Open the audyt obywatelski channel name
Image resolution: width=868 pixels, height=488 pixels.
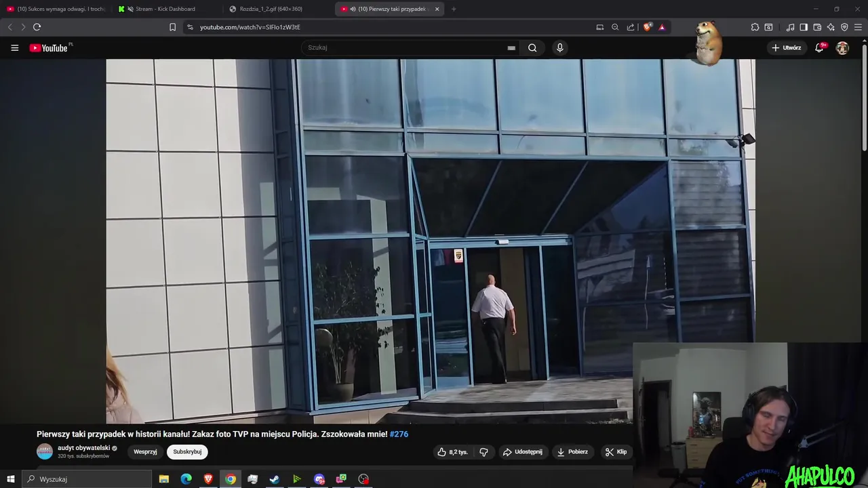tap(83, 448)
